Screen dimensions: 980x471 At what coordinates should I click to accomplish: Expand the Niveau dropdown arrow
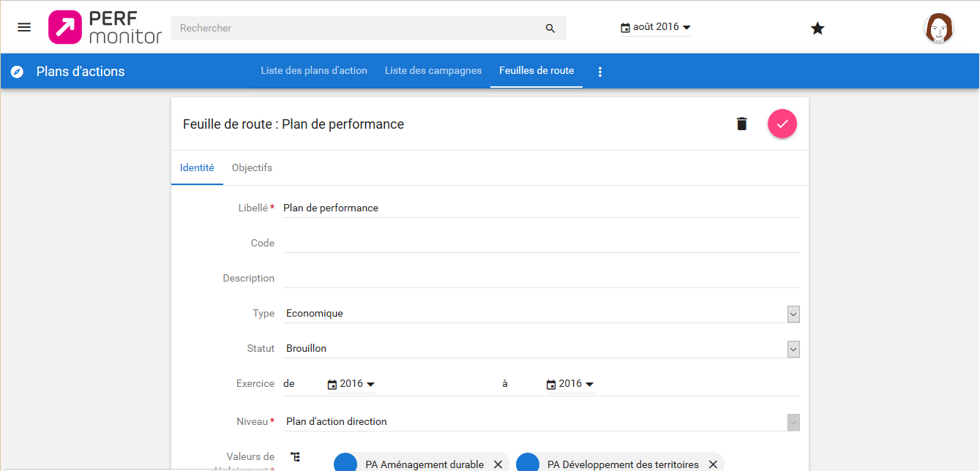point(793,422)
